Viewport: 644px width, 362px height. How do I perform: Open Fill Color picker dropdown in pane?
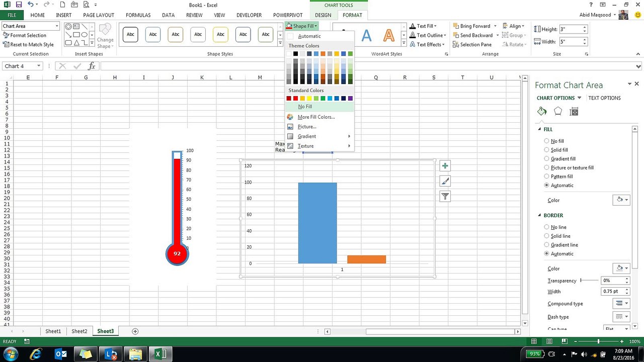621,200
